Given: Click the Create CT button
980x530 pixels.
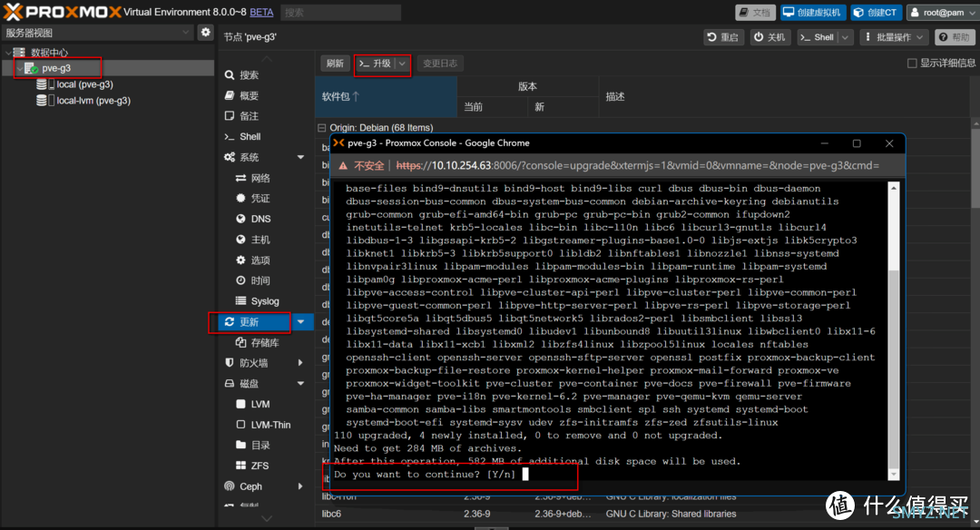Looking at the screenshot, I should coord(876,13).
